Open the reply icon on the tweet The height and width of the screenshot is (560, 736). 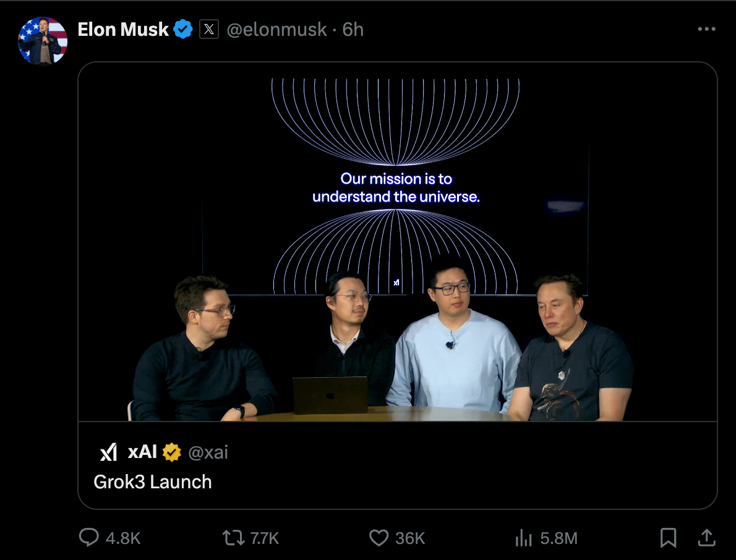pos(90,538)
